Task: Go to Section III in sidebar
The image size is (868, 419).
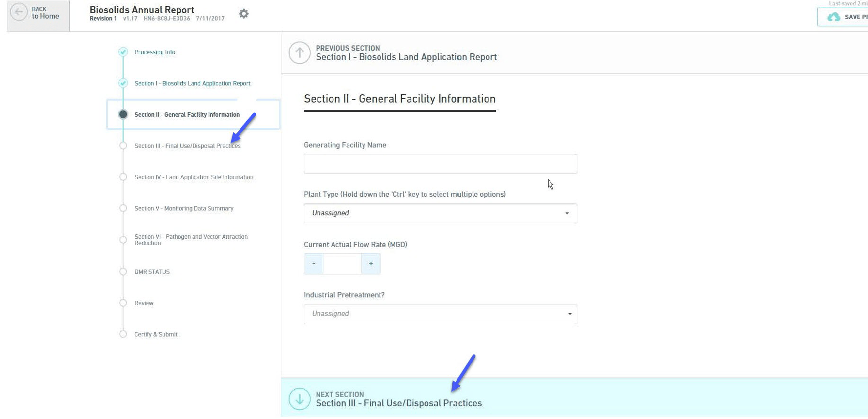Action: tap(187, 146)
